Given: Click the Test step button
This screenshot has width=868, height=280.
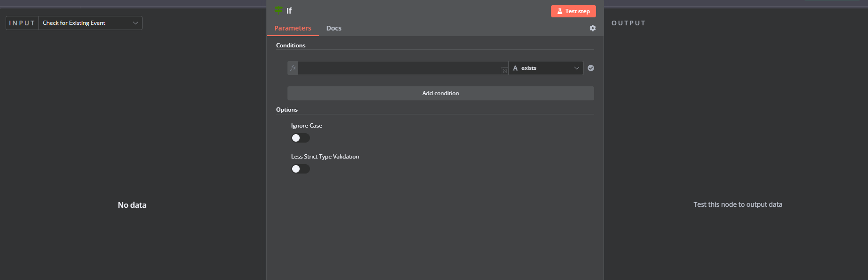Looking at the screenshot, I should (573, 11).
